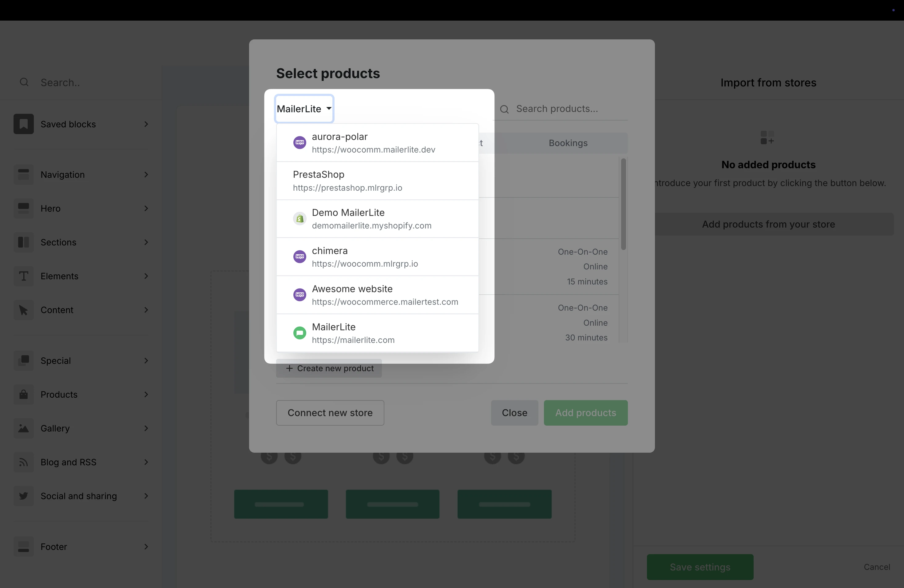Expand the Sections category chevron
Viewport: 904px width, 588px height.
tap(146, 242)
